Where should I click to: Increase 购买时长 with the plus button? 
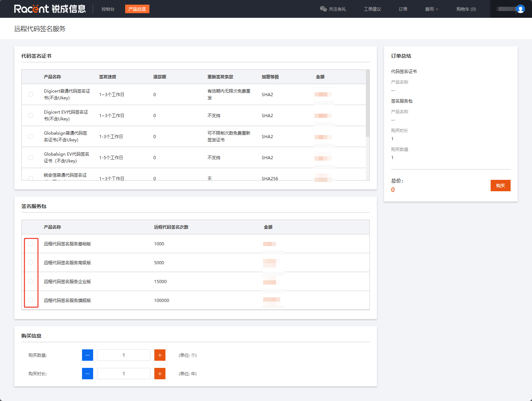[160, 374]
